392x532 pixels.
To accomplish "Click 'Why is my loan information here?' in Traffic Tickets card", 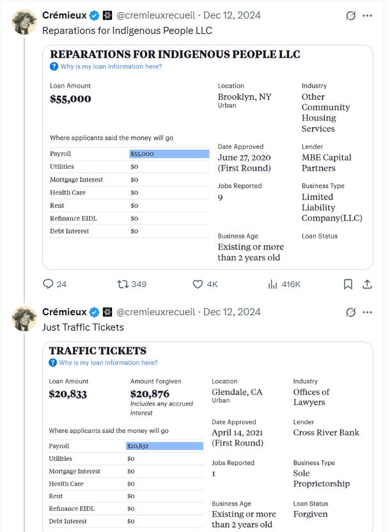I will click(x=107, y=363).
